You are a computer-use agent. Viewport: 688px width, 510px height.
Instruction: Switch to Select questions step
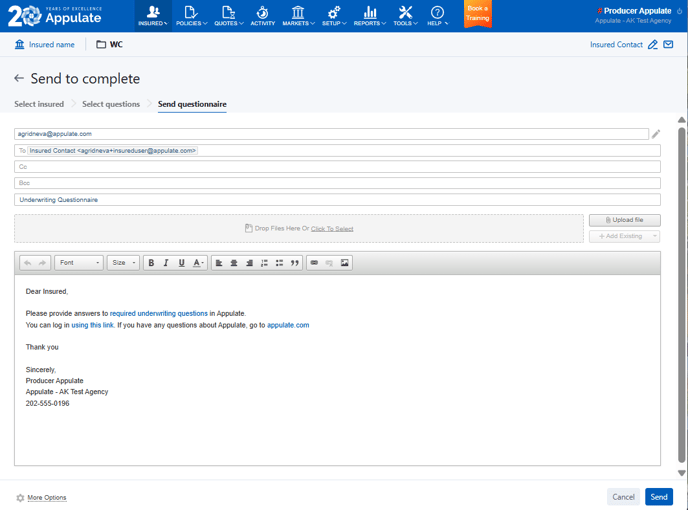point(111,104)
